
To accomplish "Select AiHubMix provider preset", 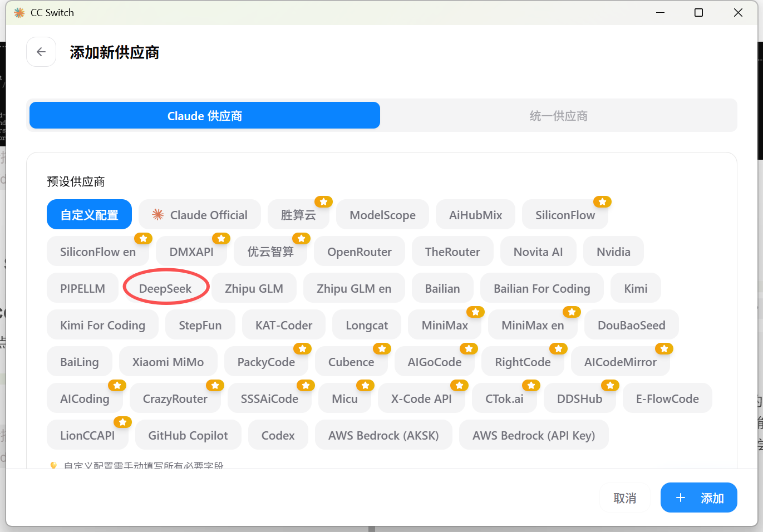I will [475, 214].
